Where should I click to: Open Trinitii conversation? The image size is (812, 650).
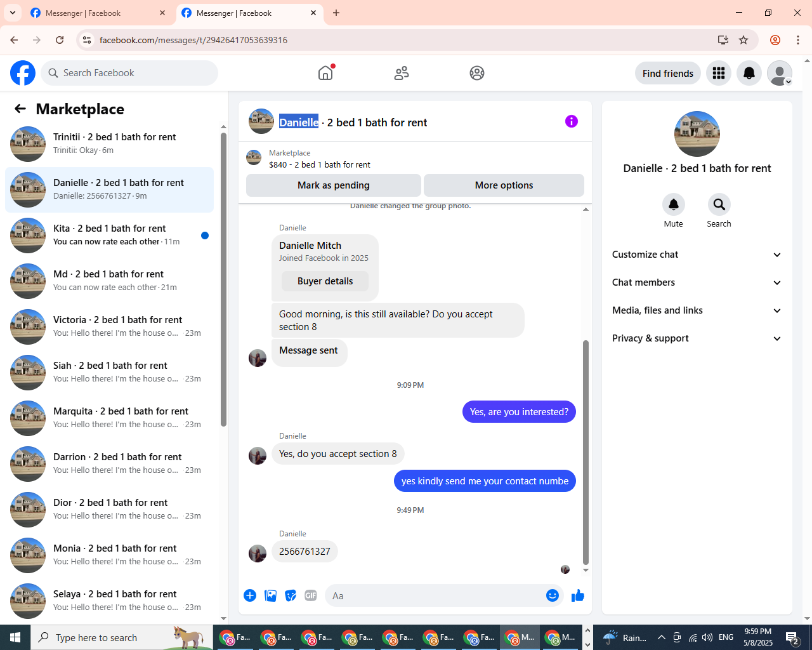click(109, 144)
